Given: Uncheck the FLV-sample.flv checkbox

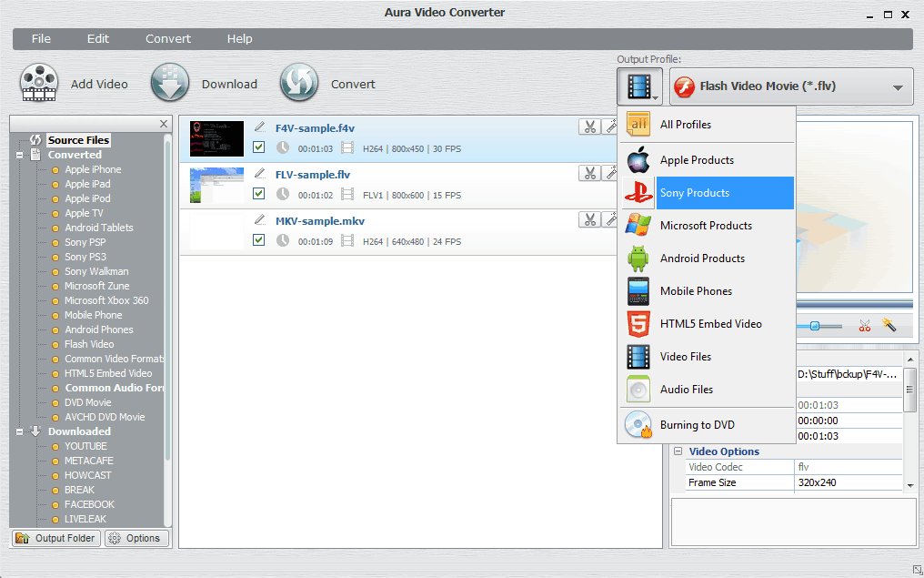Looking at the screenshot, I should pos(258,194).
